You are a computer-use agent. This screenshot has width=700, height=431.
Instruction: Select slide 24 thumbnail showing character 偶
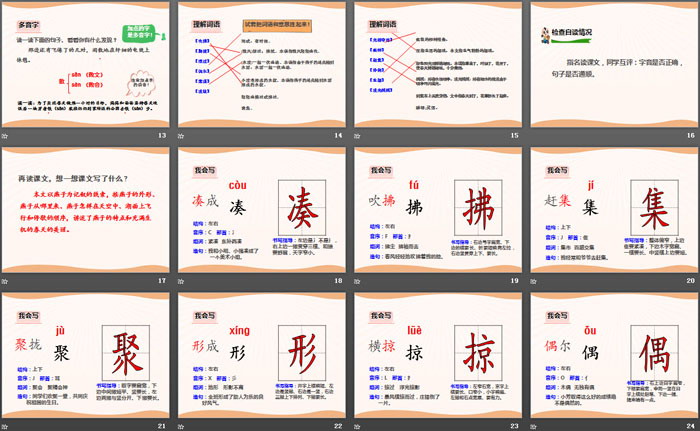pyautogui.click(x=615, y=356)
